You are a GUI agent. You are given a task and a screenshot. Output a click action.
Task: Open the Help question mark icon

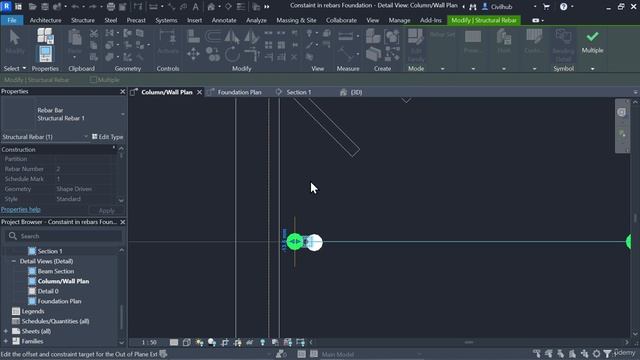563,7
